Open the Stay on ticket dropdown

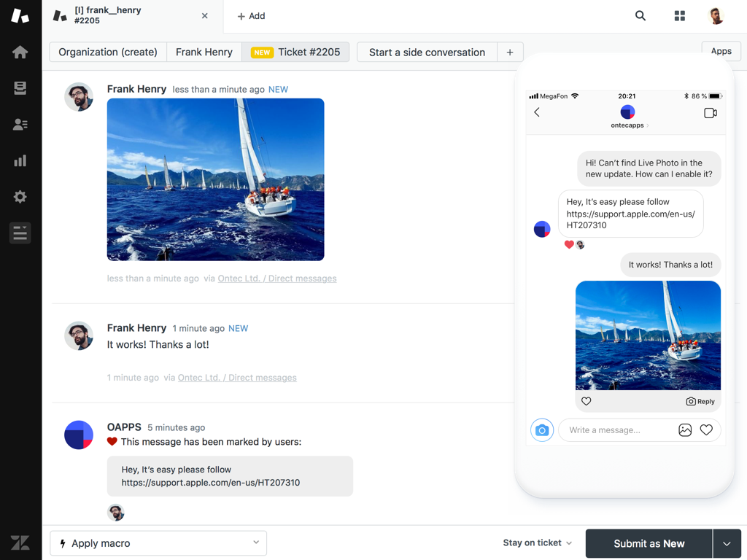pos(537,543)
